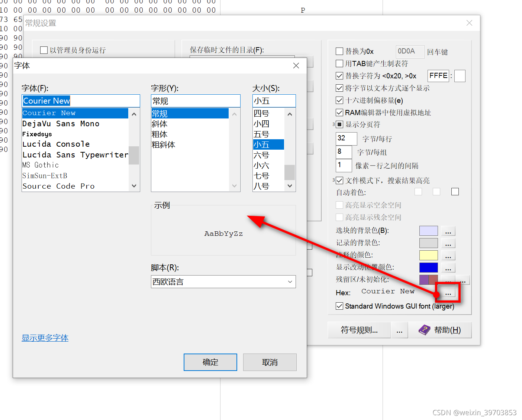Click the 字体(F) name input field
522x420 pixels.
coord(81,101)
